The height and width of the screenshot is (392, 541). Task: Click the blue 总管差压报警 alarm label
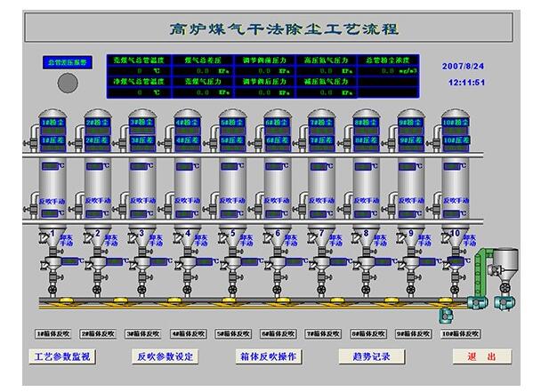(x=68, y=62)
